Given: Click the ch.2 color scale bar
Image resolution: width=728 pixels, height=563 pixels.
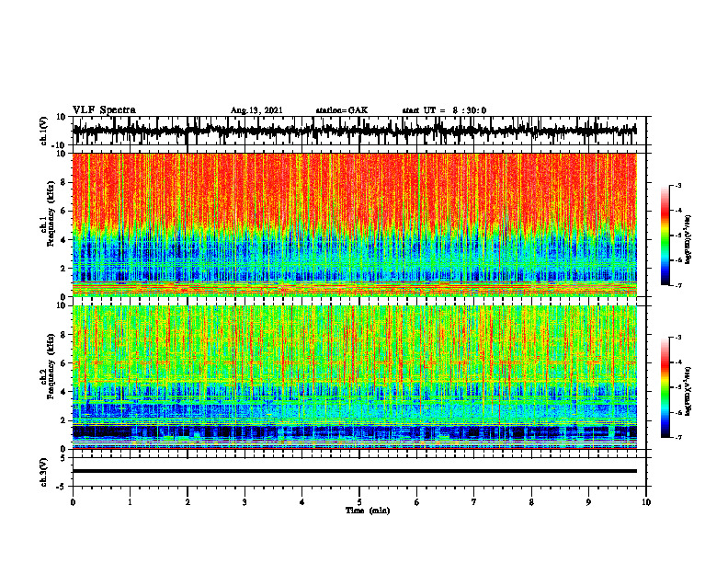Looking at the screenshot, I should (x=665, y=387).
